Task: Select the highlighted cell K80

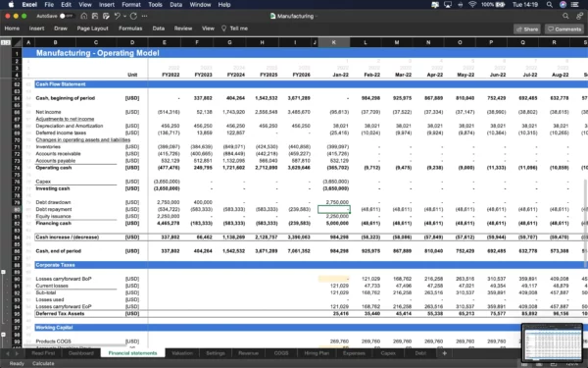Action: [334, 209]
